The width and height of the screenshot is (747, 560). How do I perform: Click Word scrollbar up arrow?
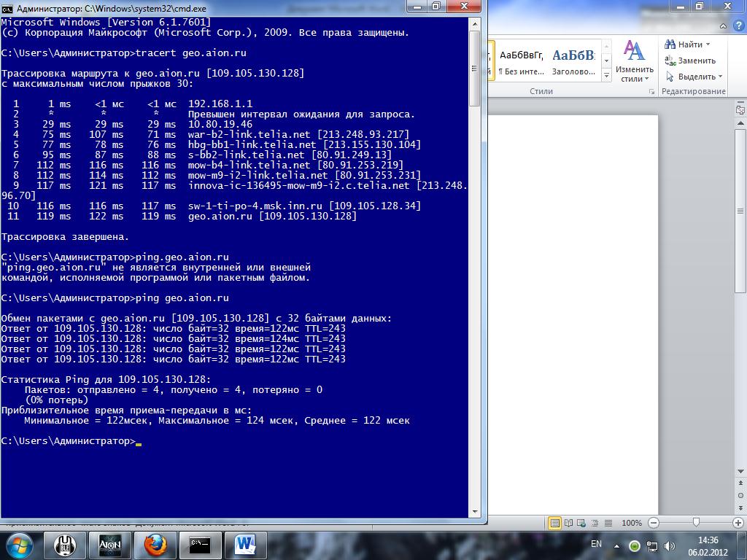click(x=740, y=123)
